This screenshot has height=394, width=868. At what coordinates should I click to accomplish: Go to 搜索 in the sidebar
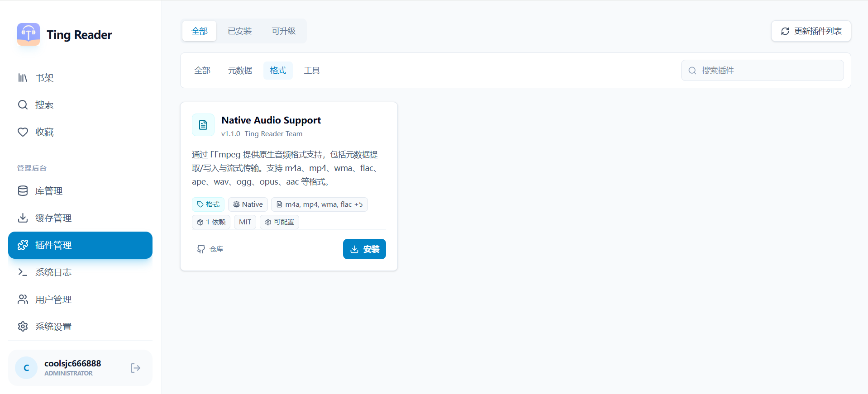(80, 105)
